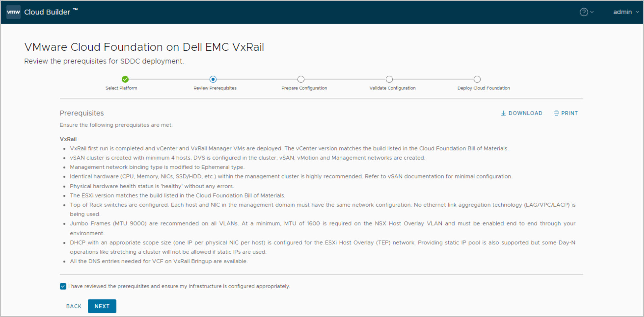Click the vmw logo icon
This screenshot has height=317, width=644.
[x=13, y=12]
